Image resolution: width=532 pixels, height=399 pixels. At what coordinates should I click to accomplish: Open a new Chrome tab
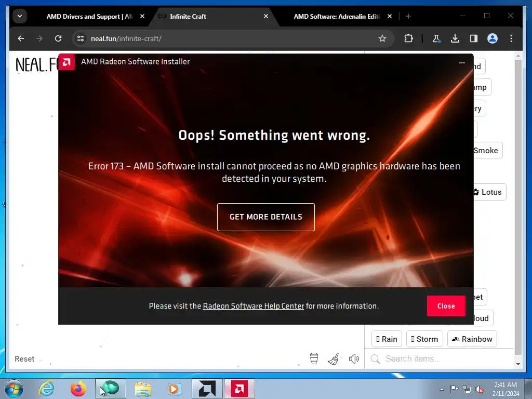[408, 16]
